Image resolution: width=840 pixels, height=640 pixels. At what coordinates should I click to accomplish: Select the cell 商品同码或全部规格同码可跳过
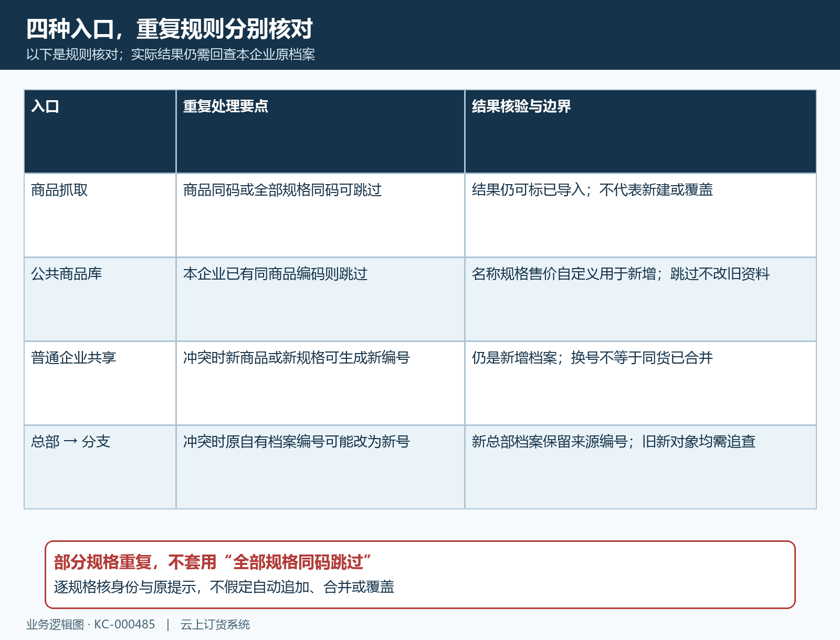point(320,216)
